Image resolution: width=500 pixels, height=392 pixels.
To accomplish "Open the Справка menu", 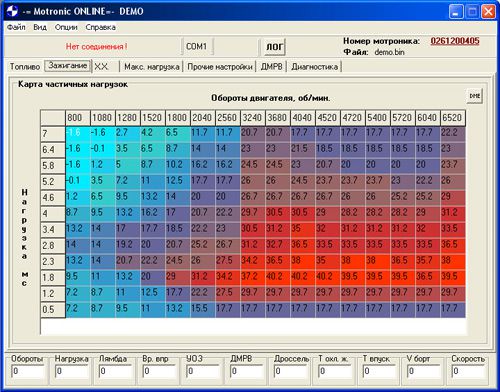I will [100, 27].
